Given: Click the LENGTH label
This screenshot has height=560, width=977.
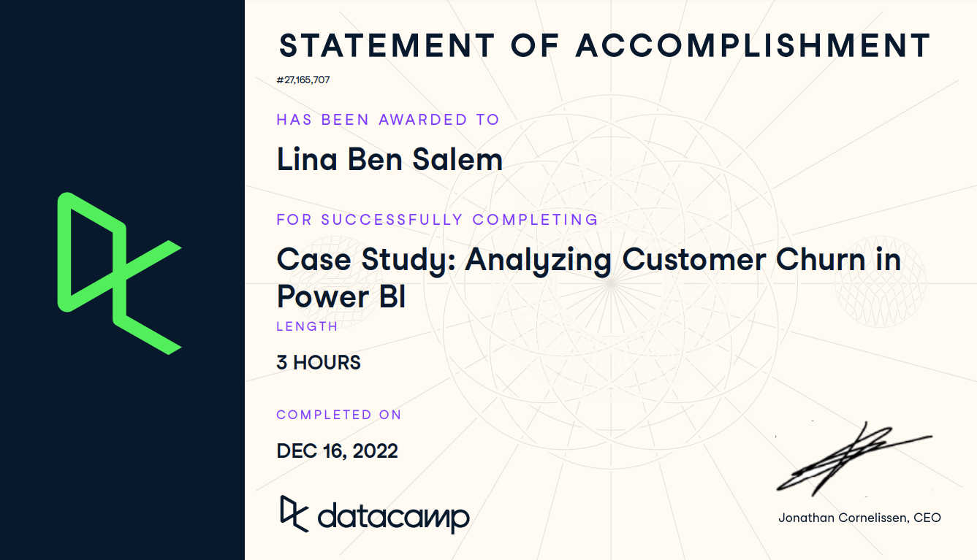Looking at the screenshot, I should coord(307,326).
